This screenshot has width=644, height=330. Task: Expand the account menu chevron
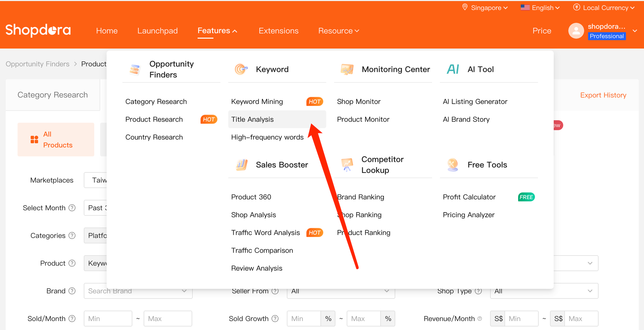click(635, 31)
